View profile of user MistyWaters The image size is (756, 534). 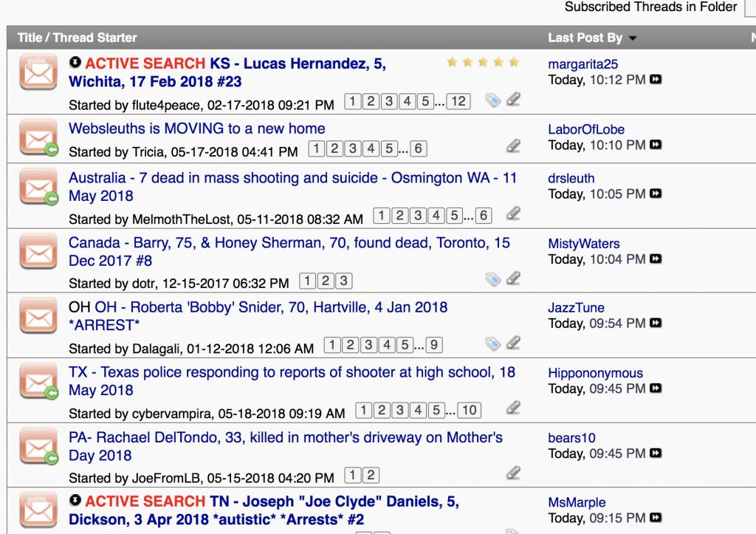click(x=583, y=244)
